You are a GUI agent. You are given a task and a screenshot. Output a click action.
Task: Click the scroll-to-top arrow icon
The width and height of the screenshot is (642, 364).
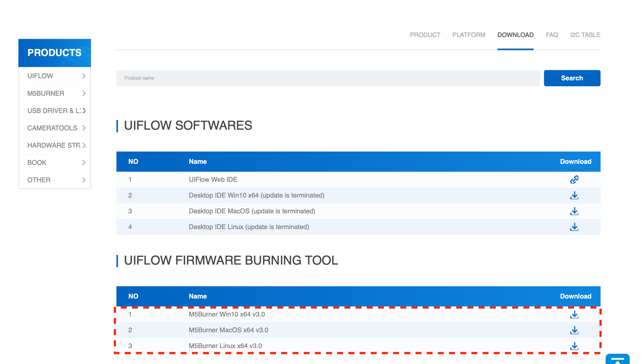617,360
